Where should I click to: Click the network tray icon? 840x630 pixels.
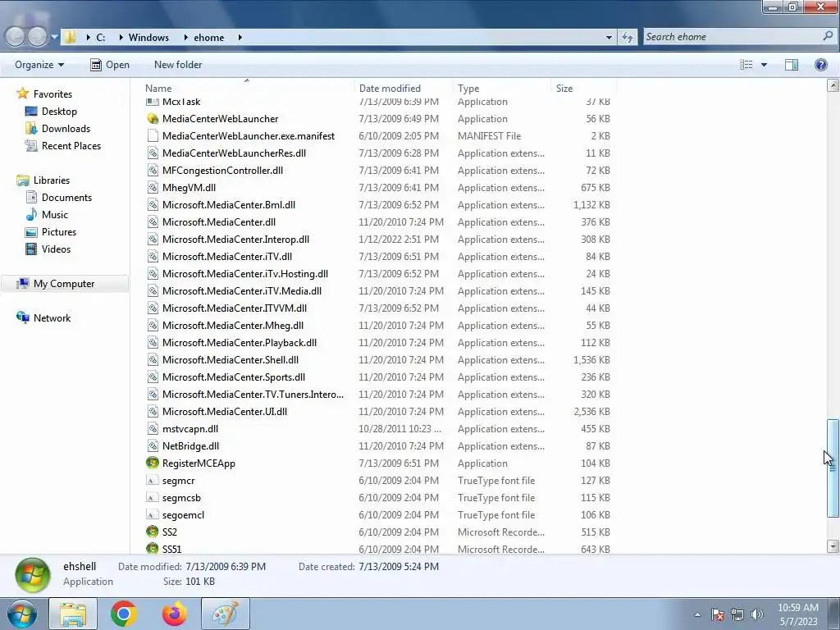coord(737,614)
